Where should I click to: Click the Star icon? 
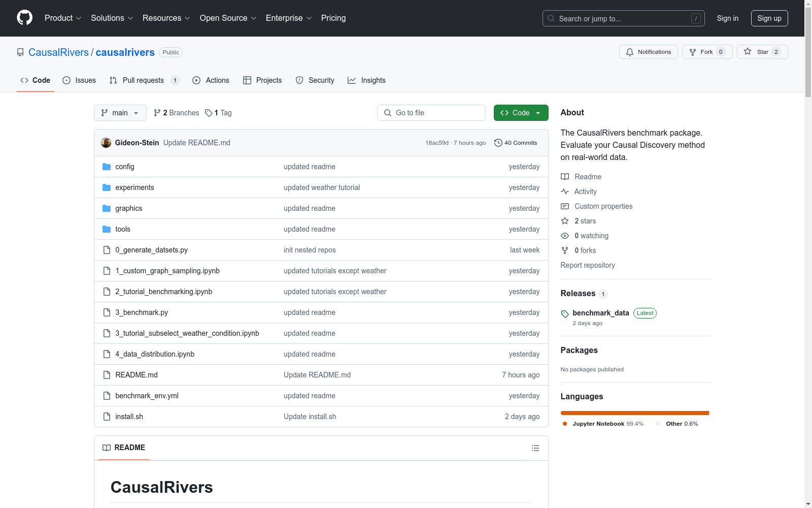pyautogui.click(x=748, y=51)
